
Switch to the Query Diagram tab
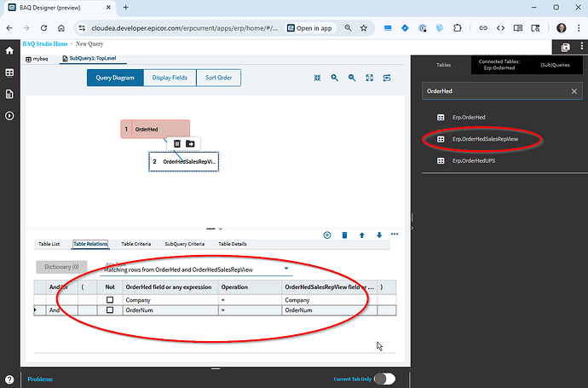pos(115,78)
